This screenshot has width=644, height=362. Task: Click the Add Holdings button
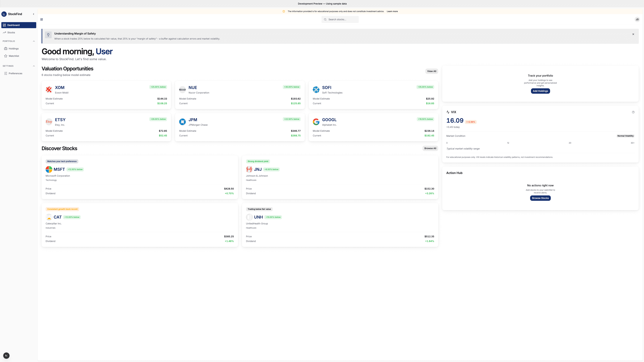(x=540, y=91)
